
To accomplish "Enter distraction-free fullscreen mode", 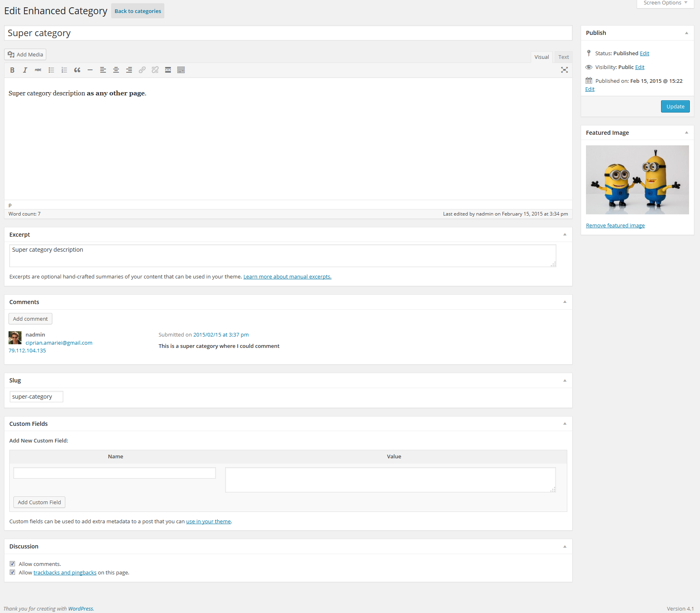I will coord(564,70).
